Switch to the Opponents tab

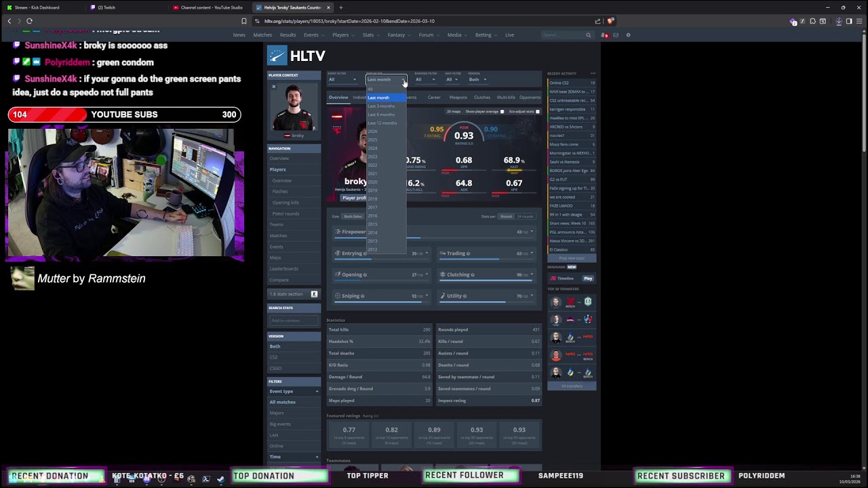point(530,97)
